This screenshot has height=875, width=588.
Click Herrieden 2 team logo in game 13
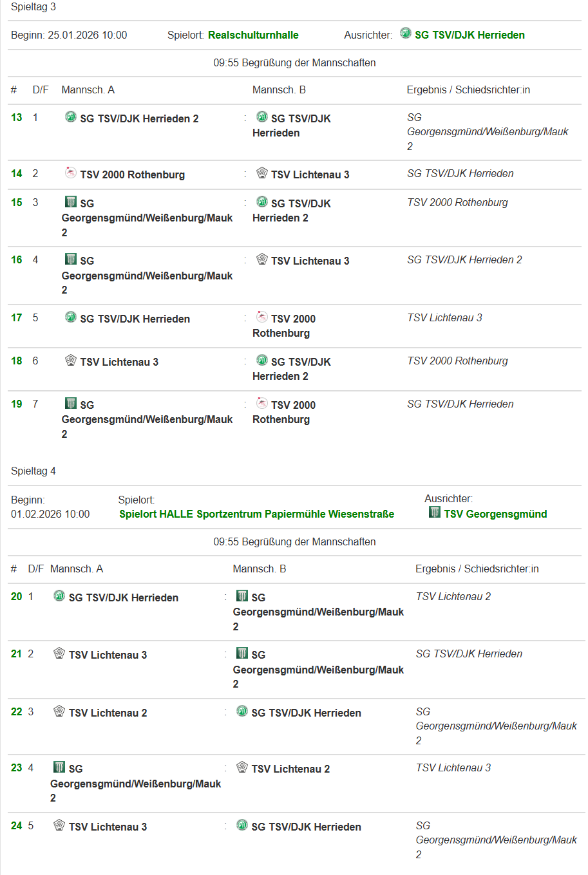(x=71, y=117)
